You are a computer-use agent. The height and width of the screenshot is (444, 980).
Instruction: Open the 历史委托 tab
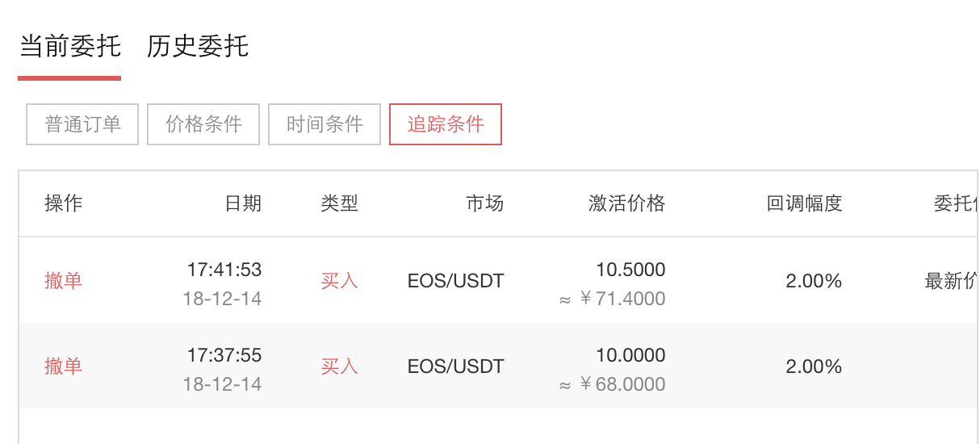pyautogui.click(x=198, y=47)
